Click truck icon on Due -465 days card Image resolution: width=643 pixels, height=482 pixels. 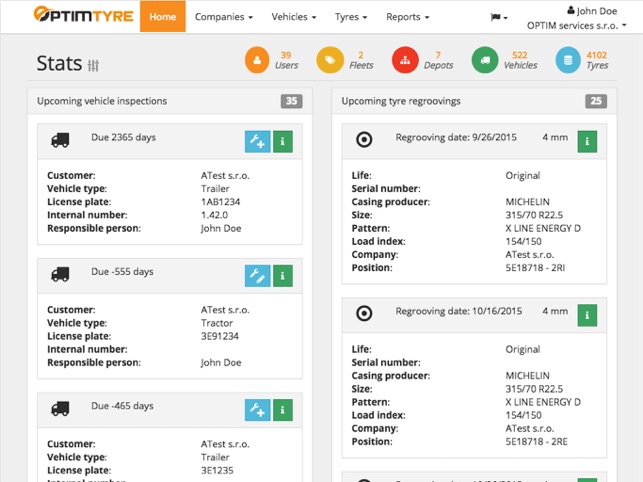coord(60,409)
